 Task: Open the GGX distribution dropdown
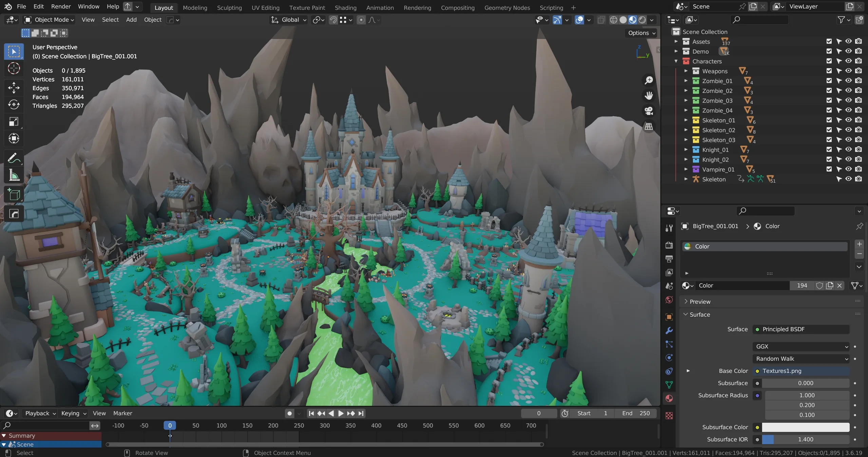click(801, 346)
